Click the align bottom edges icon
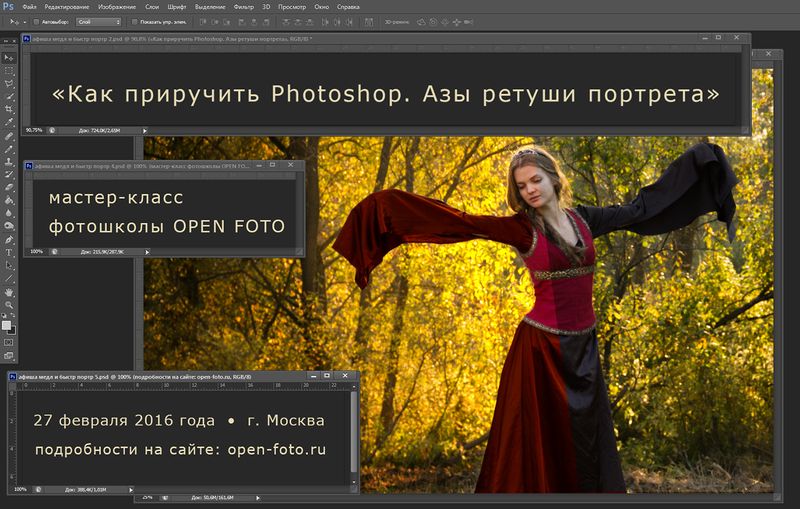The image size is (800, 509). coord(227,22)
